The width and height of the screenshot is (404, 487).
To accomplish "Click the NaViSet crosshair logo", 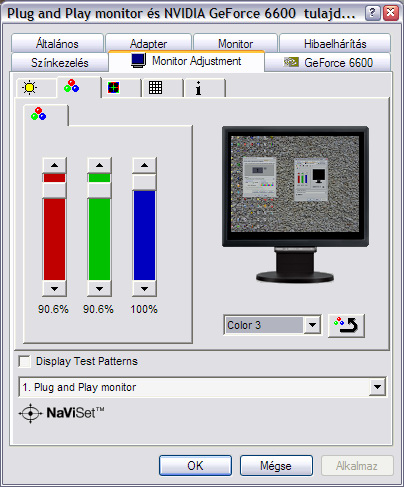I will point(31,413).
